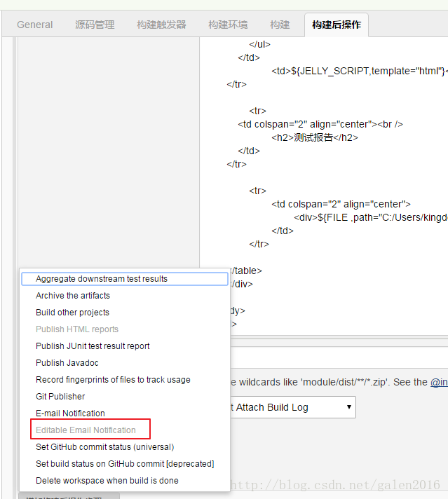Choose Set build status on GitHub commit [deprecated]
This screenshot has height=499, width=448.
125,464
